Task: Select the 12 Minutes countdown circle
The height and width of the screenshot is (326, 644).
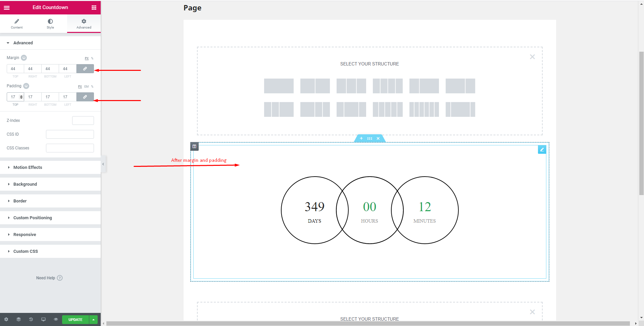Action: click(425, 210)
